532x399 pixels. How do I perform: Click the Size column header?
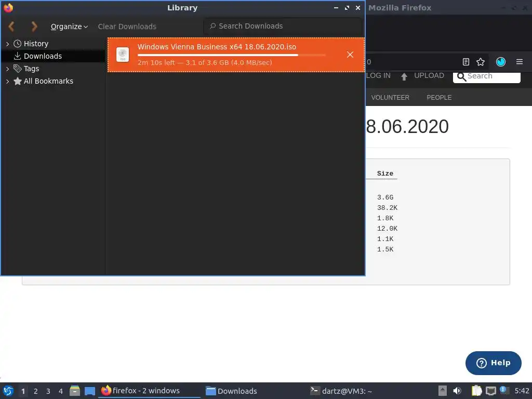pos(385,174)
